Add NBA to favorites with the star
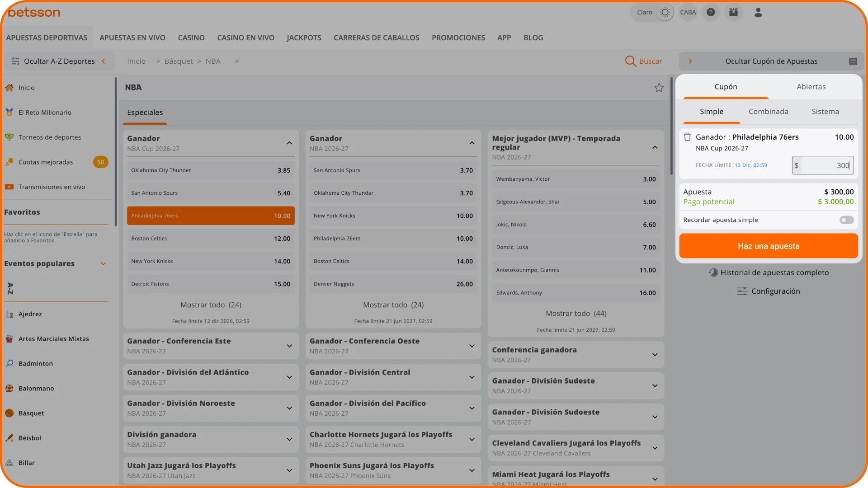Image resolution: width=868 pixels, height=488 pixels. coord(659,88)
